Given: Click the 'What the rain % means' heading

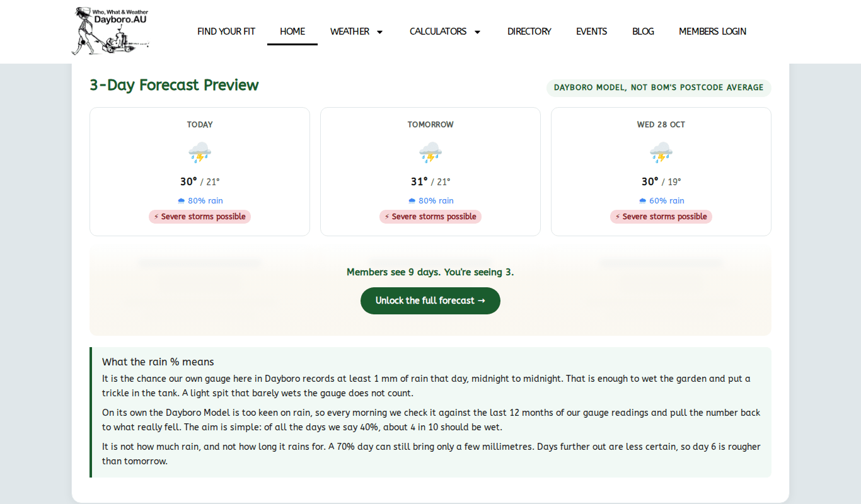Looking at the screenshot, I should [158, 362].
